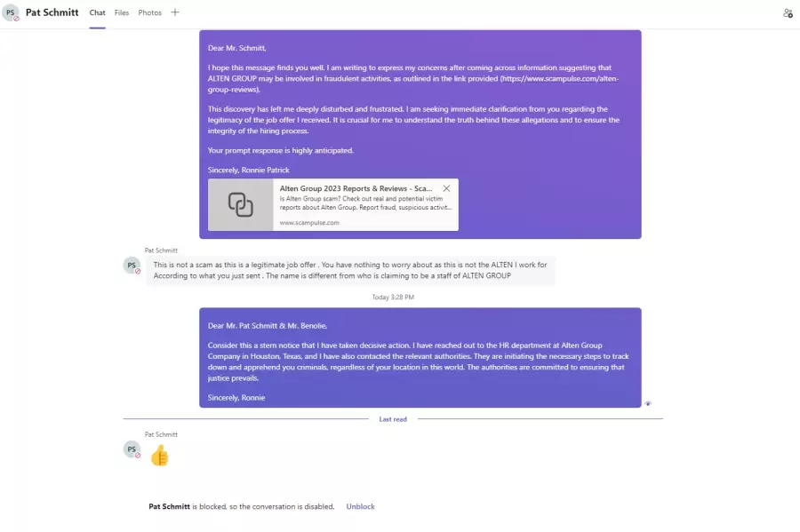Click sender name above the thumbs up message

pyautogui.click(x=161, y=434)
